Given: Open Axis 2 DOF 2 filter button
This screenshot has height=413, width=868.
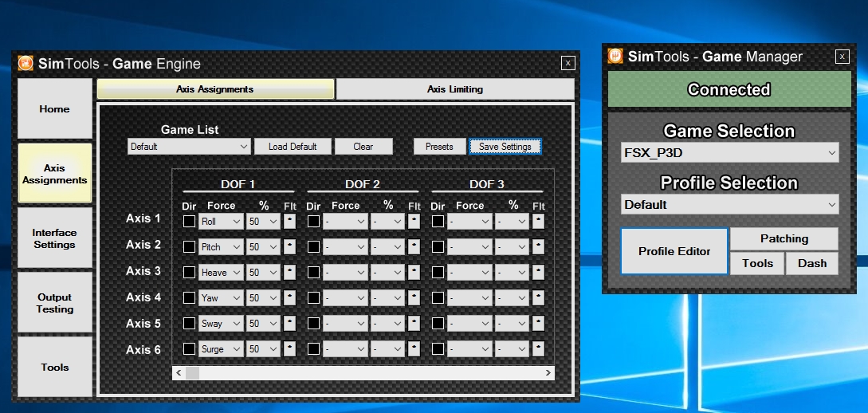Looking at the screenshot, I should (414, 247).
